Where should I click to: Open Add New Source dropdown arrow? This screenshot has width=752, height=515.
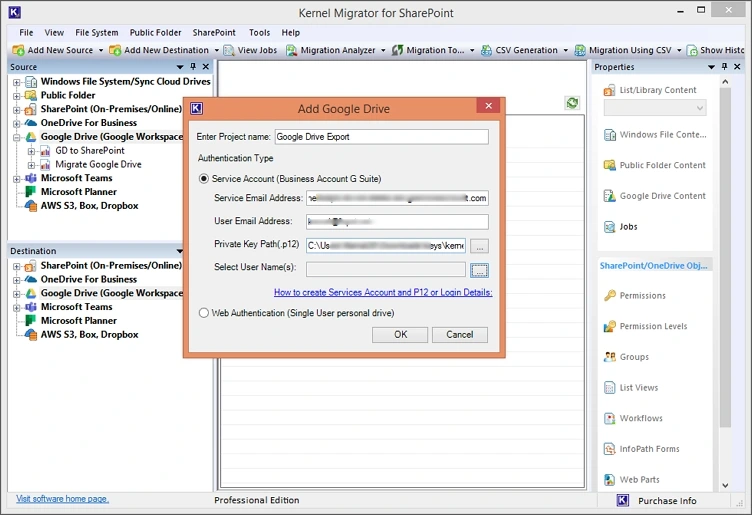tap(101, 50)
